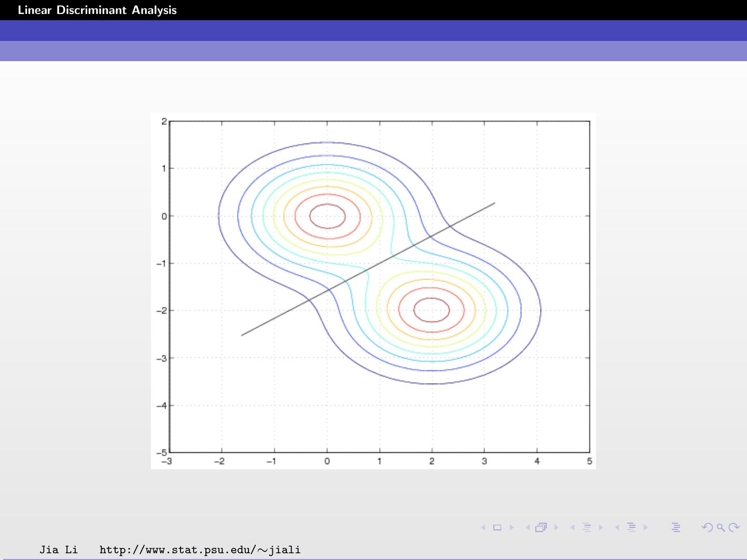
Task: Click the go-back history curved arrow
Action: click(x=708, y=527)
